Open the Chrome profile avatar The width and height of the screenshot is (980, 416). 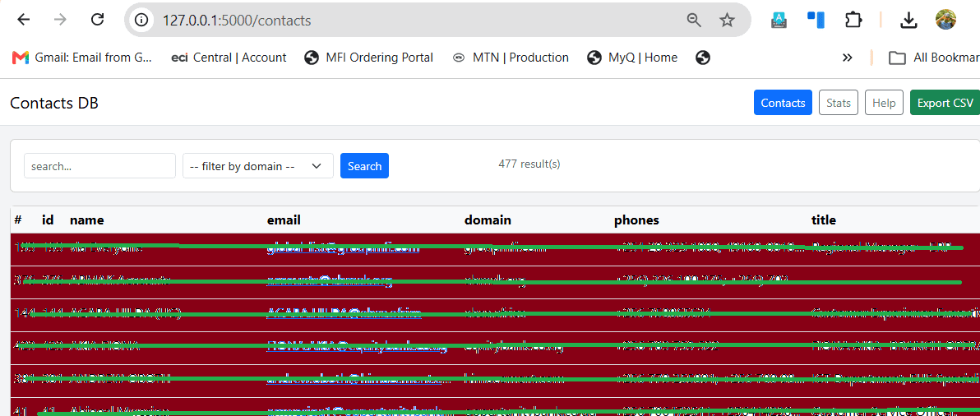click(945, 20)
